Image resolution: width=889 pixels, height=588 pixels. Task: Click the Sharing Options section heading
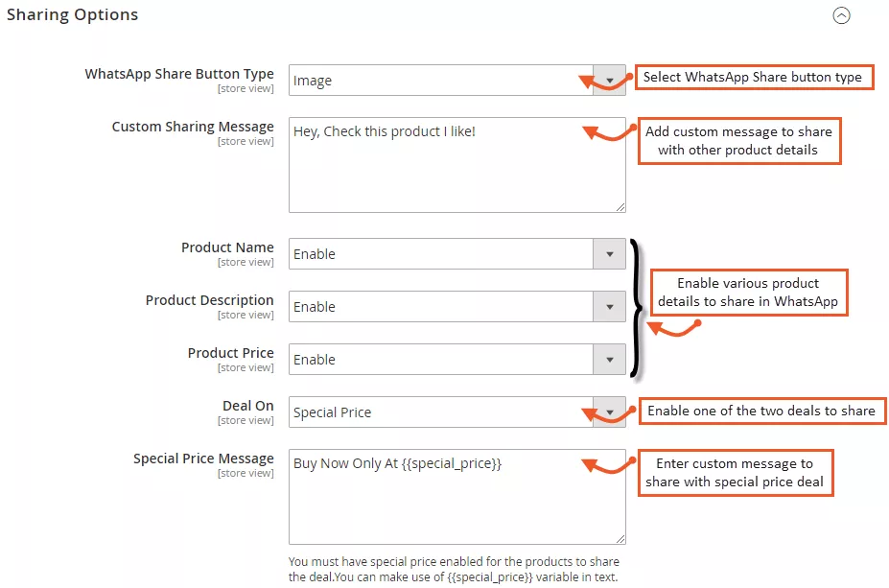pyautogui.click(x=73, y=15)
